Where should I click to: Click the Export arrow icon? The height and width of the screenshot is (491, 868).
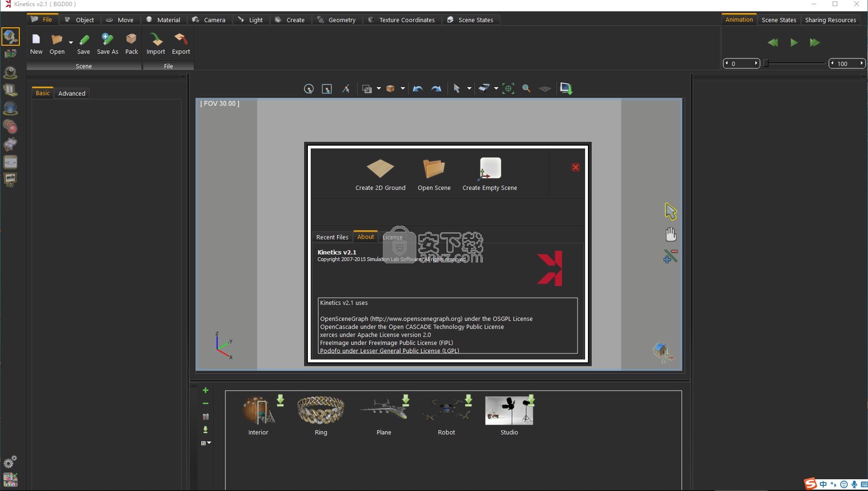181,39
